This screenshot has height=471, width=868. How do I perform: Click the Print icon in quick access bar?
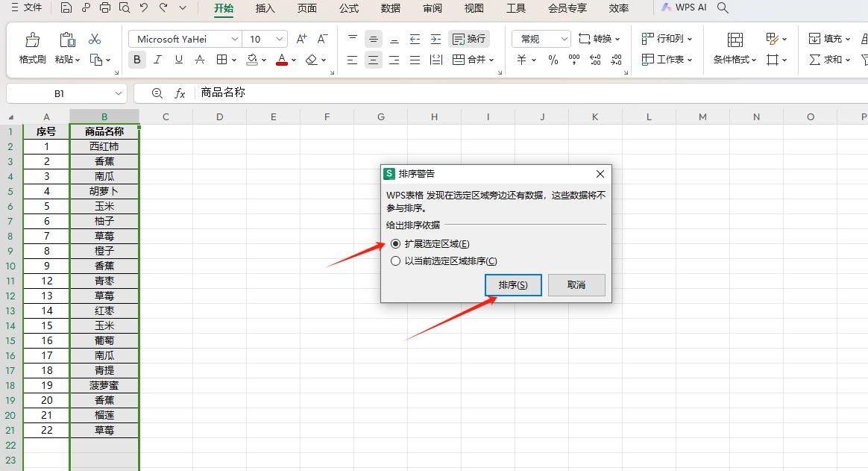pos(105,8)
